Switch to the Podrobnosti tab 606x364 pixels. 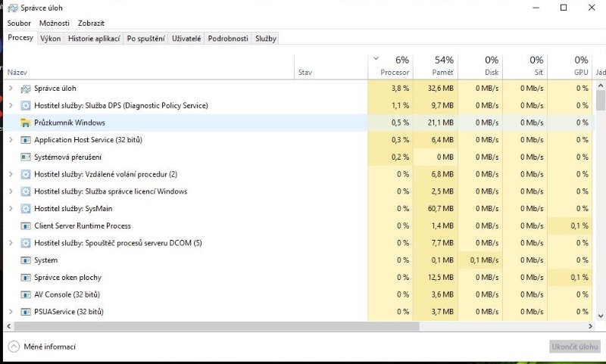coord(228,39)
